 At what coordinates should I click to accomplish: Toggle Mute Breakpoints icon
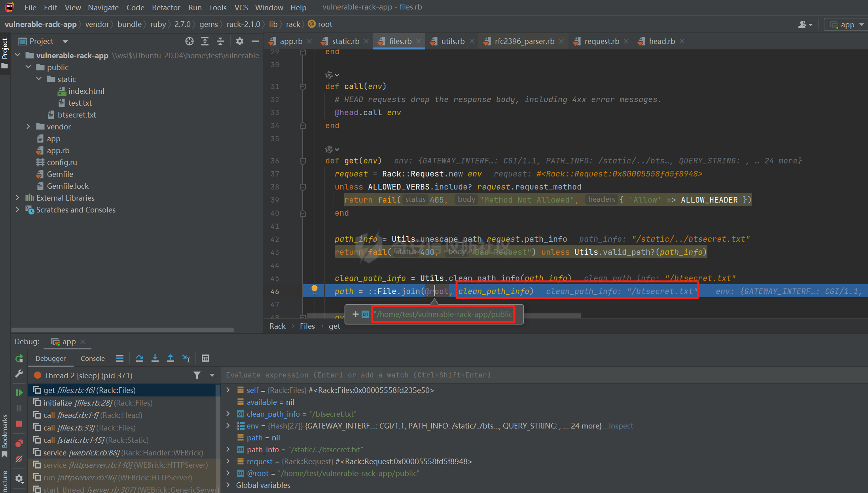point(19,459)
